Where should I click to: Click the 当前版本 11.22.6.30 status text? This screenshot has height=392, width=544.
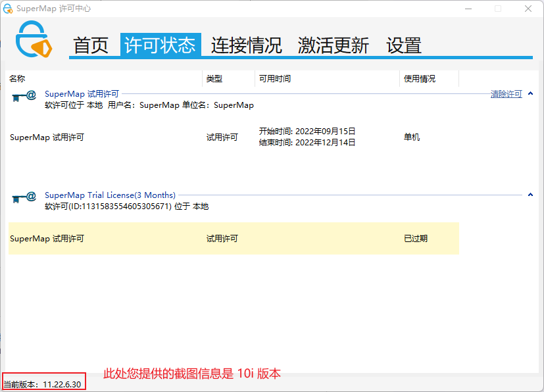[42, 384]
